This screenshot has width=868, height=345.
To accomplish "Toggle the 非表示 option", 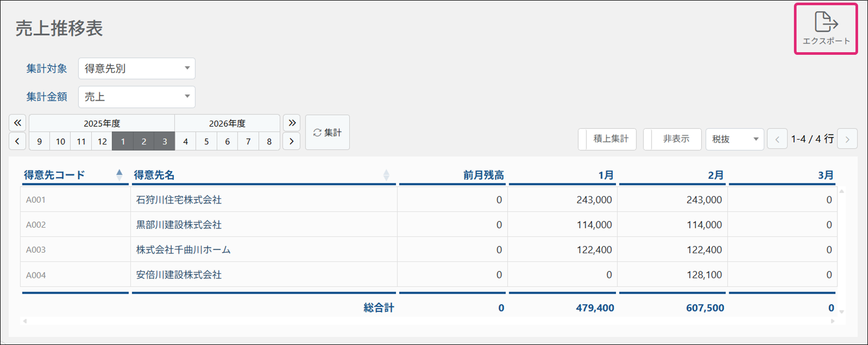I will pyautogui.click(x=672, y=139).
